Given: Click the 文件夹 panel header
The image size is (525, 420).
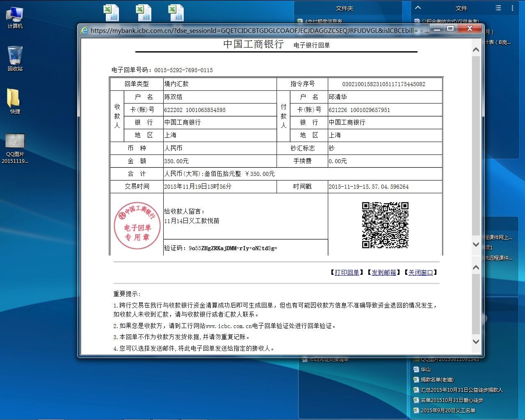Looking at the screenshot, I should click(345, 8).
